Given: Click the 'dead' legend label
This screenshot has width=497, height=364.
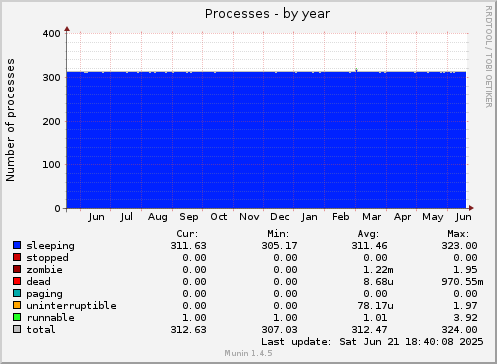Looking at the screenshot, I should tap(38, 282).
